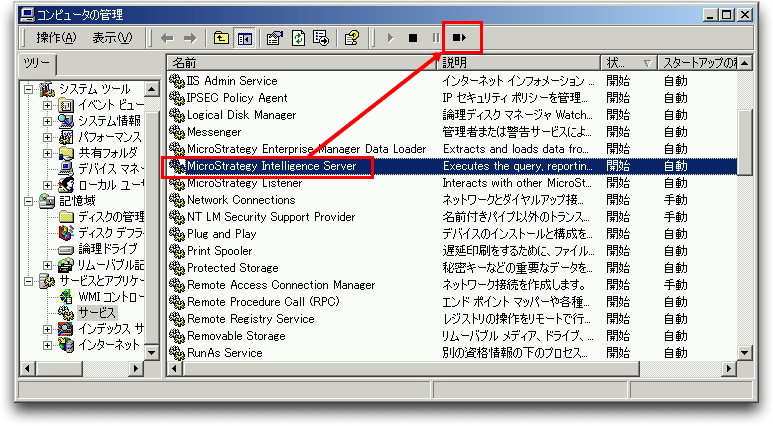Screen dimensions: 773x426
Task: Sort by the 名前 column header
Action: click(x=301, y=63)
